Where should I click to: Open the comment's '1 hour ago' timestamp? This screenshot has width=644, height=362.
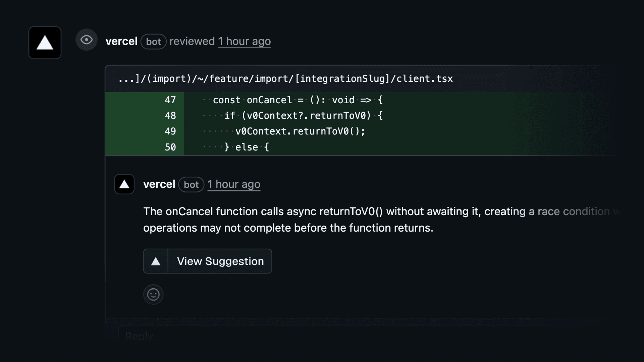(x=234, y=184)
